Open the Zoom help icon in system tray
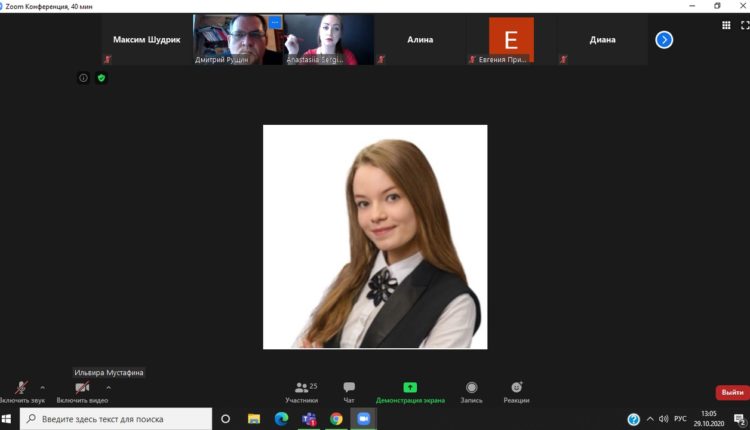 coord(633,419)
